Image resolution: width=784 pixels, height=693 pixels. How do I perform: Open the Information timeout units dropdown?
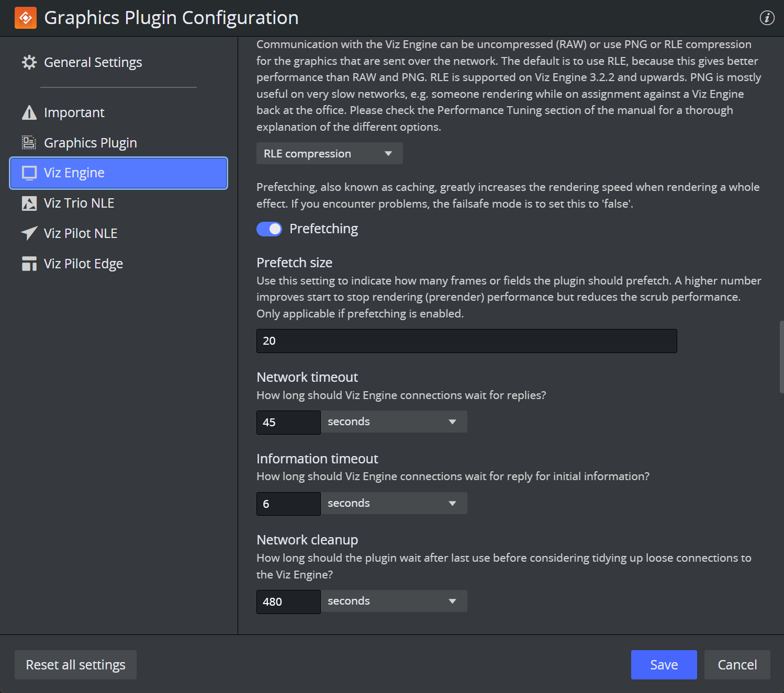point(394,503)
